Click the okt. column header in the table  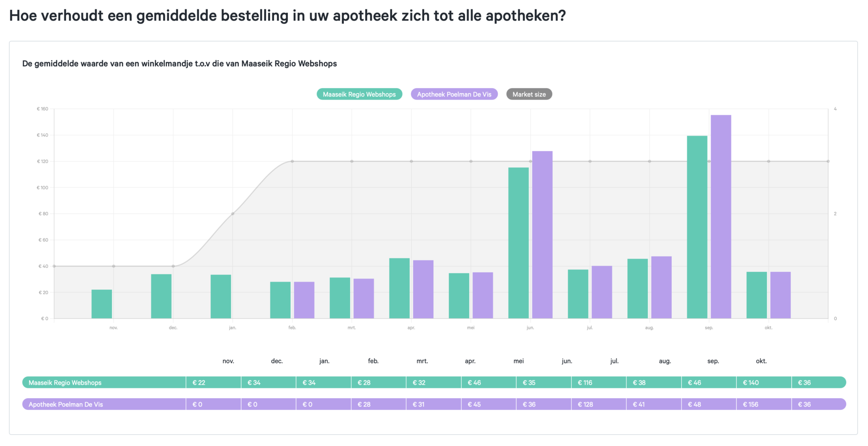[762, 361]
